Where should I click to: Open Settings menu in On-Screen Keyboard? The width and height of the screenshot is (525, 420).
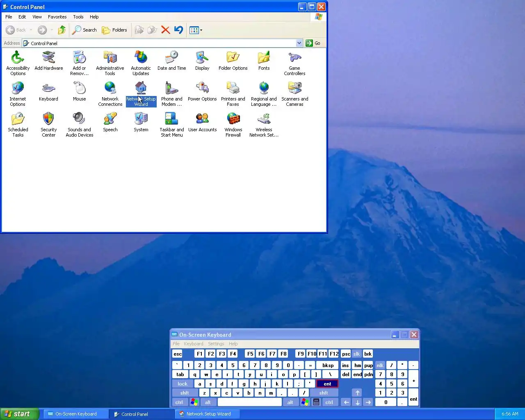(x=216, y=344)
